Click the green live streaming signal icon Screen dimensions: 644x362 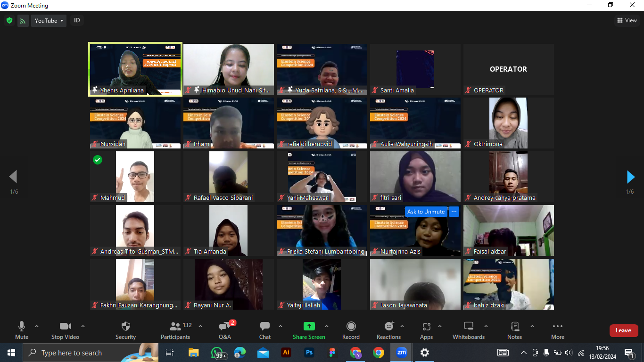(x=23, y=20)
